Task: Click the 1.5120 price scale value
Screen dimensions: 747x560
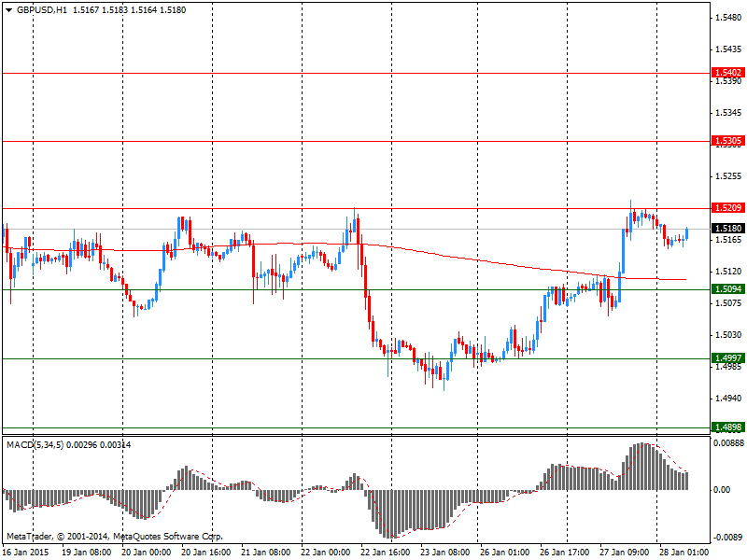Action: coord(728,272)
